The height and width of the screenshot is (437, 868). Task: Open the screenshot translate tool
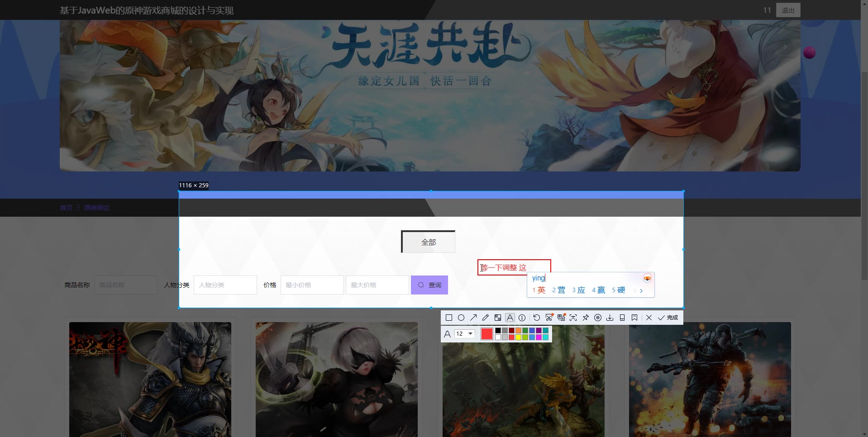[561, 318]
